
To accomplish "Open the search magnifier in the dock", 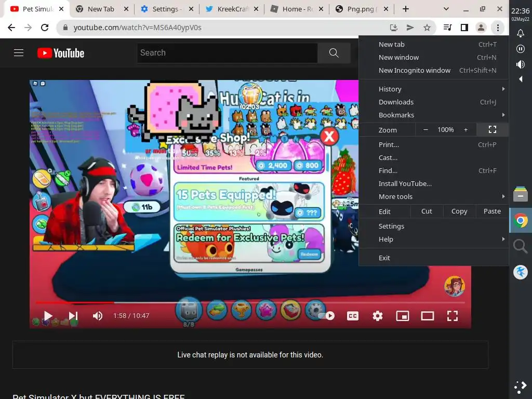I will pos(521,246).
